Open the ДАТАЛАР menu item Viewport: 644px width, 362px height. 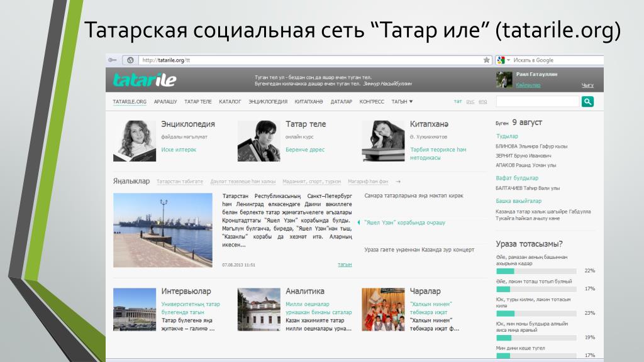point(341,101)
